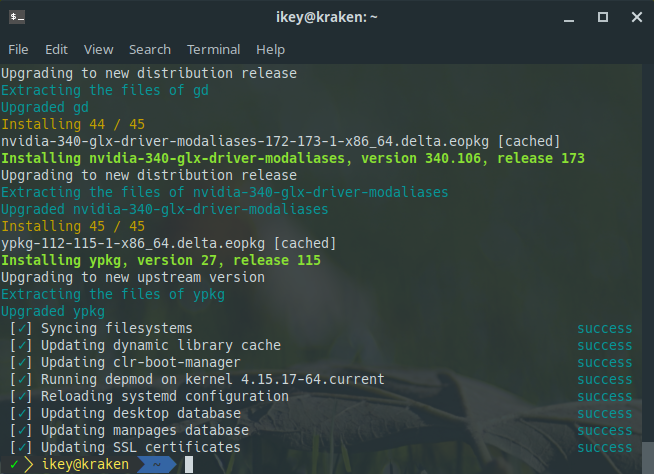The height and width of the screenshot is (474, 654).
Task: Click nvidia-340-glx-driver-modaliases delta.eopkg cached line
Action: (x=280, y=141)
